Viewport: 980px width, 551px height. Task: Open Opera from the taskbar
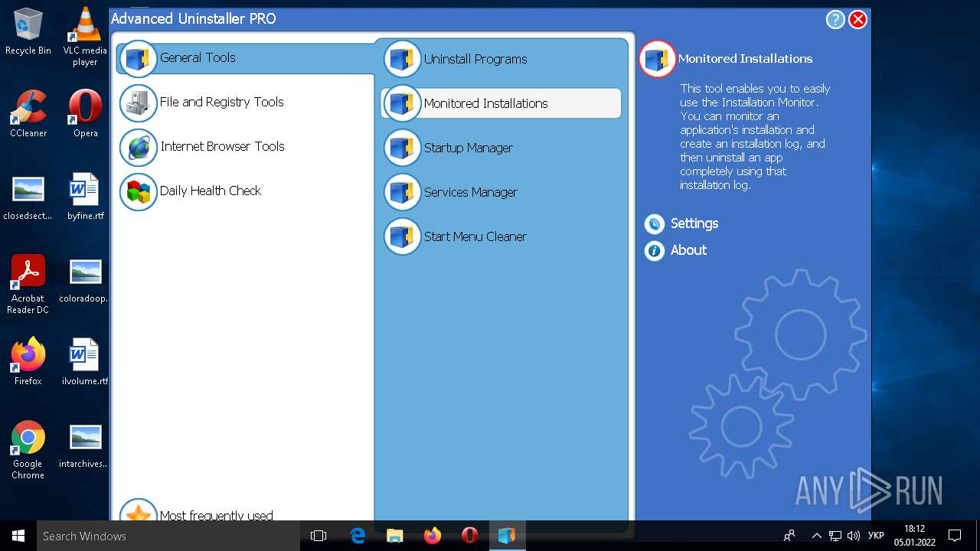click(470, 536)
